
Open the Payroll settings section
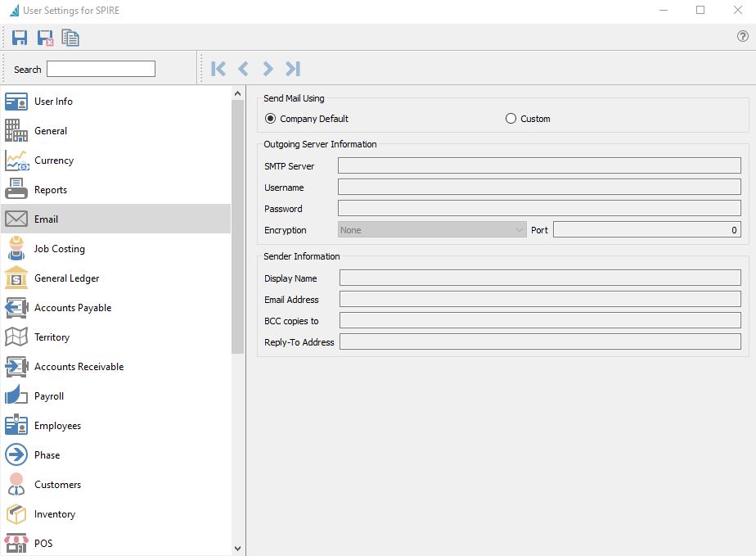[49, 396]
